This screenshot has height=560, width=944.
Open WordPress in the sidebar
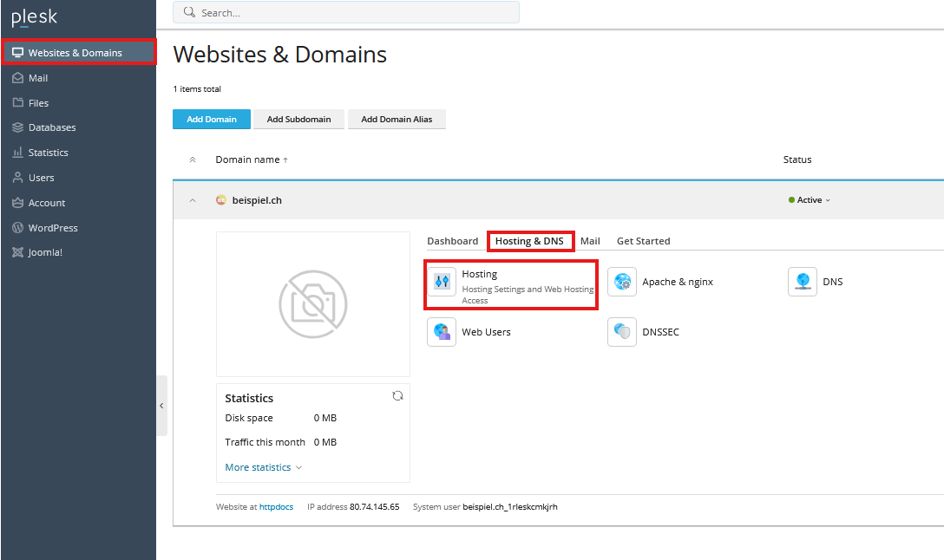pos(52,228)
